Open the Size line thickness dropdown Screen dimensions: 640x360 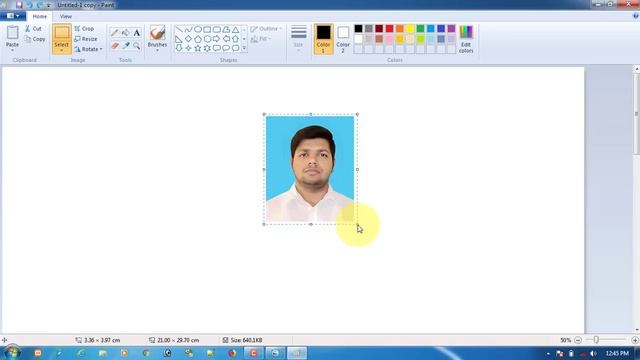(298, 38)
